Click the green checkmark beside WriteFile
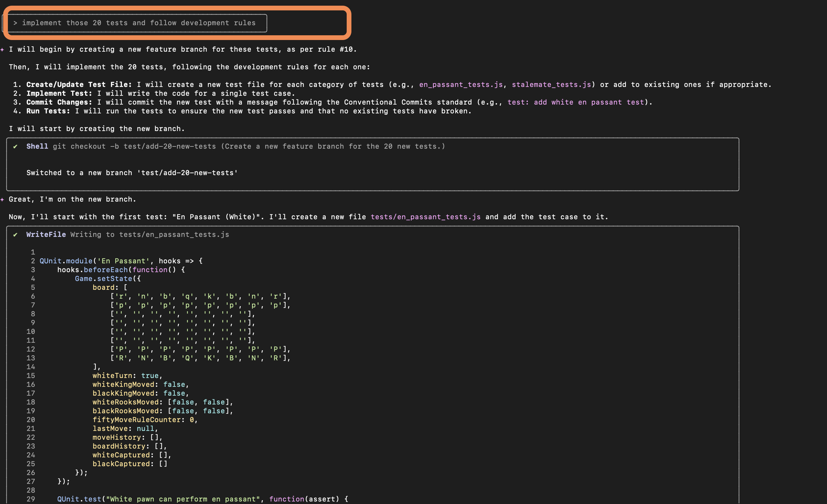The height and width of the screenshot is (504, 827). [x=15, y=235]
